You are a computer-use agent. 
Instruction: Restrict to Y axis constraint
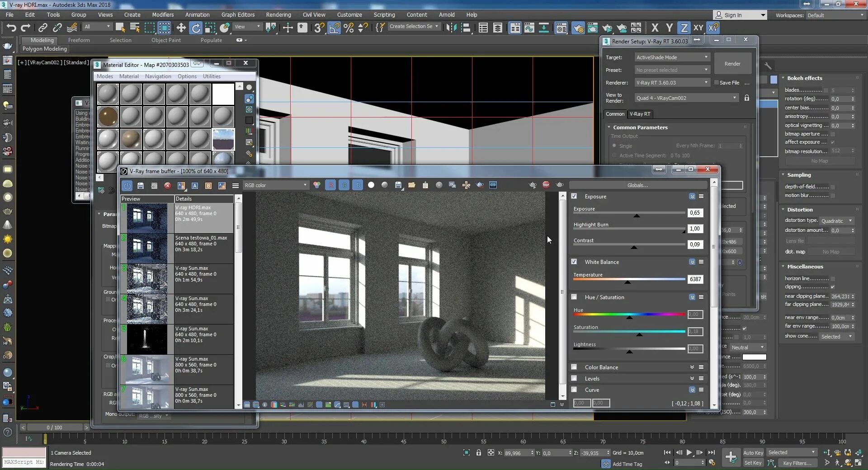(x=669, y=28)
